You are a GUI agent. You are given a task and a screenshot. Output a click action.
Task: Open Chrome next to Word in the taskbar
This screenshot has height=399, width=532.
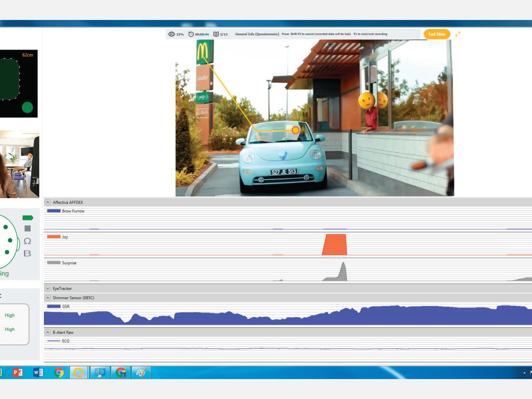pos(59,372)
